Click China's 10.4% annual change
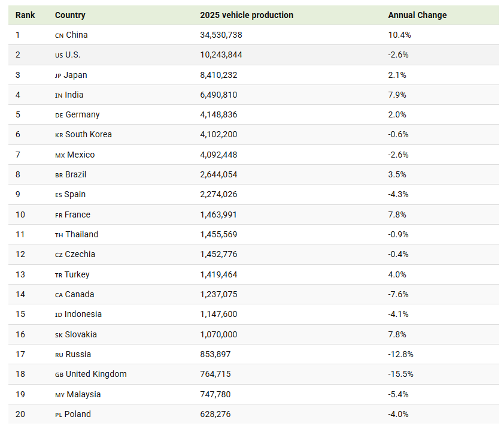 pos(399,35)
